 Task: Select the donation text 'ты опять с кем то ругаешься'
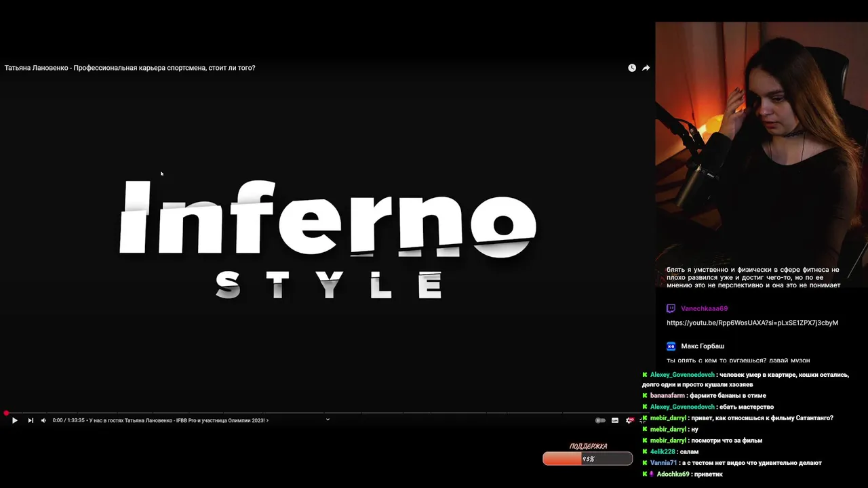(x=738, y=361)
